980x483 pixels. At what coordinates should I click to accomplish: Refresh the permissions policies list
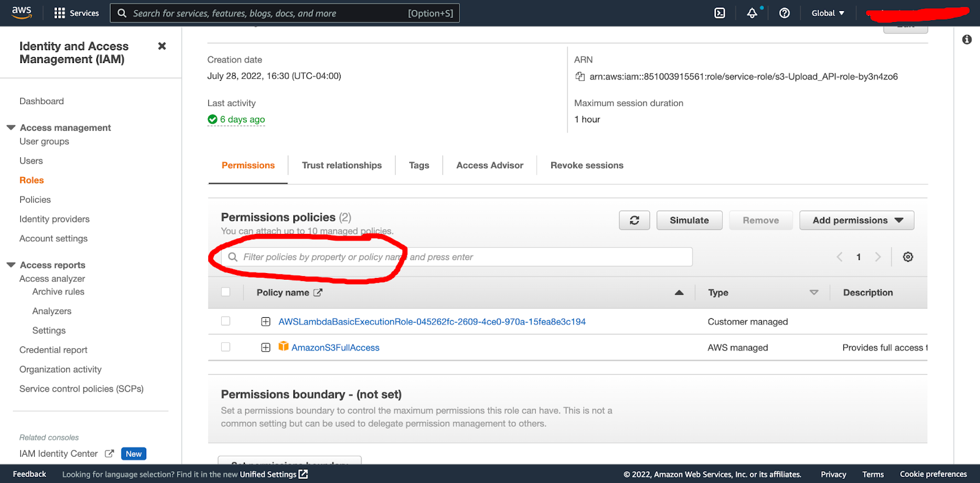point(635,220)
